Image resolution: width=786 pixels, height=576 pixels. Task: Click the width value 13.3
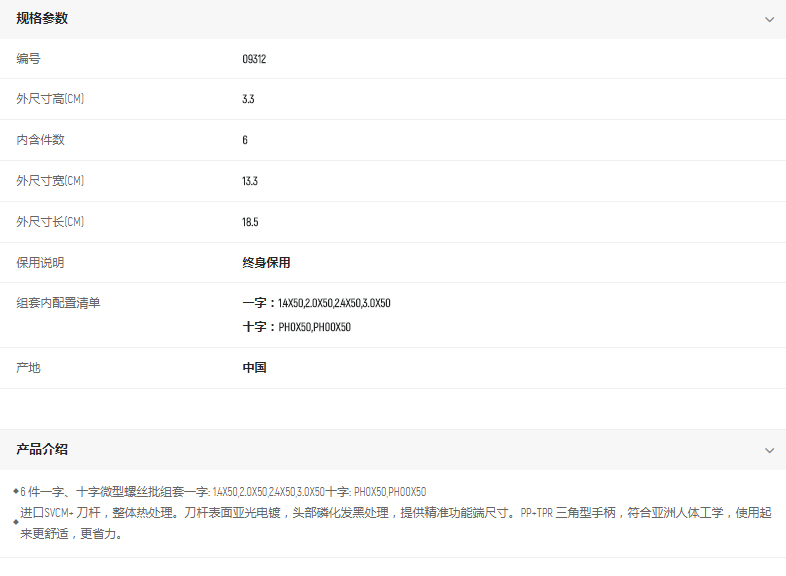[250, 181]
